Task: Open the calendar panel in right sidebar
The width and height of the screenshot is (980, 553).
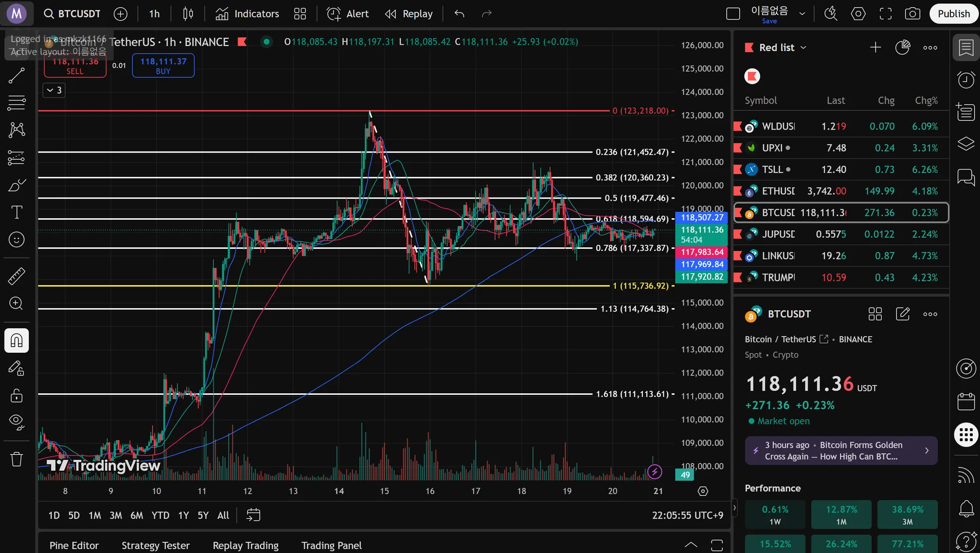Action: [966, 401]
